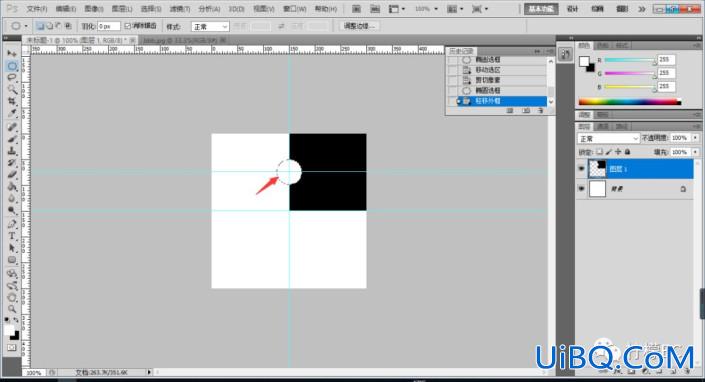This screenshot has height=382, width=705.
Task: Select the Zoom tool in toolbox
Action: tap(12, 309)
